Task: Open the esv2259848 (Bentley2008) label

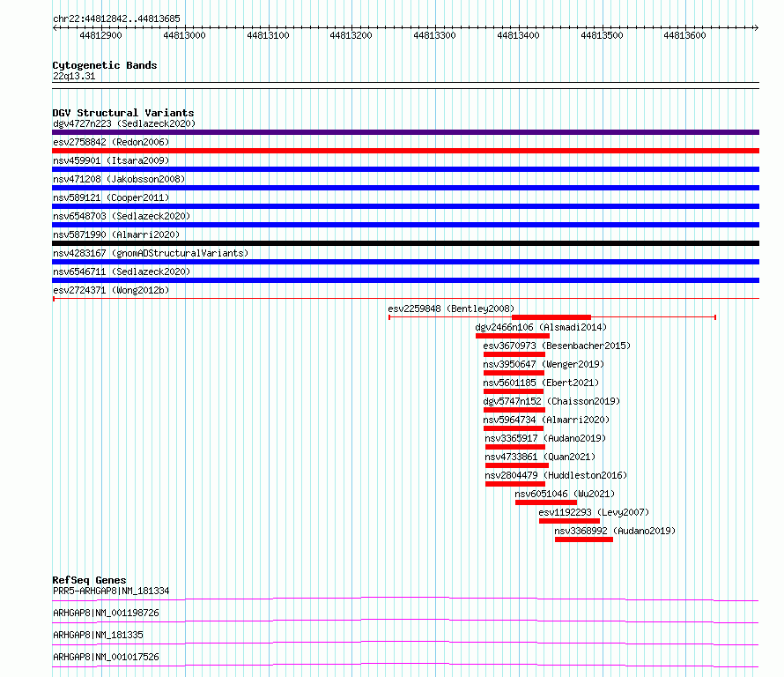Action: [x=451, y=309]
